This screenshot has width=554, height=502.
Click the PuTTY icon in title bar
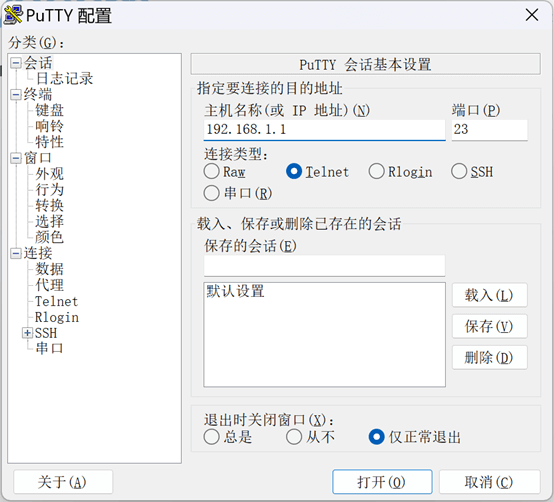(x=13, y=15)
